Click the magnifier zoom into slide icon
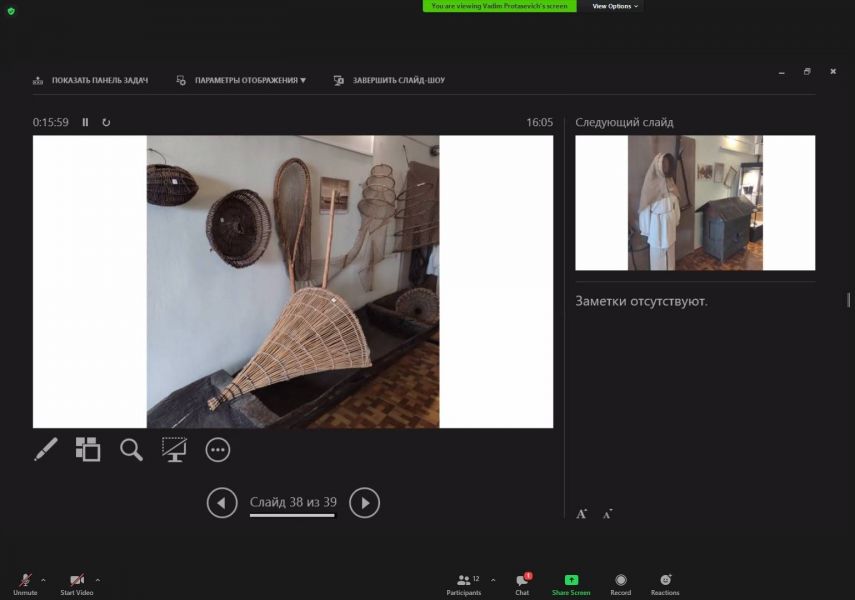 131,450
